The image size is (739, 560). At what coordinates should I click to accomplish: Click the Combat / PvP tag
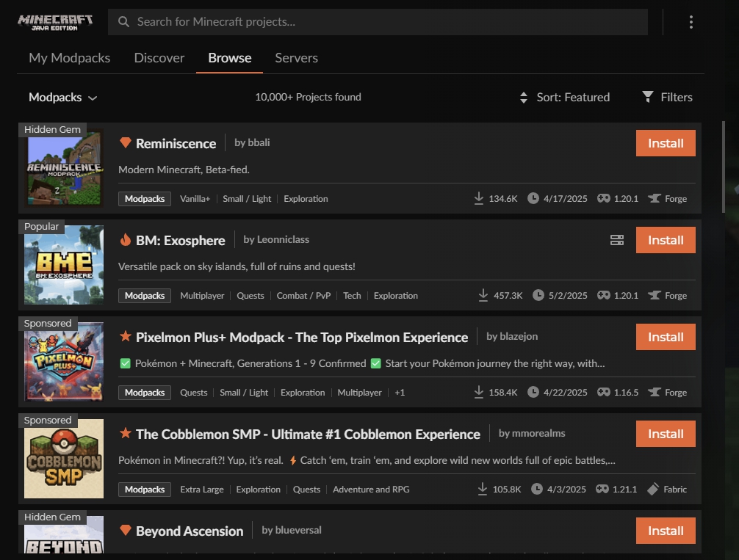pos(303,296)
